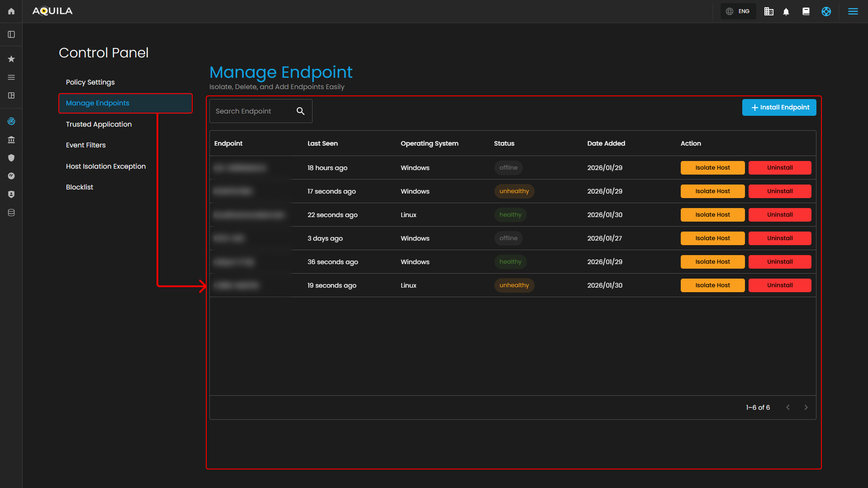This screenshot has width=868, height=488.
Task: Open Host Isolation Exception section
Action: pos(105,166)
